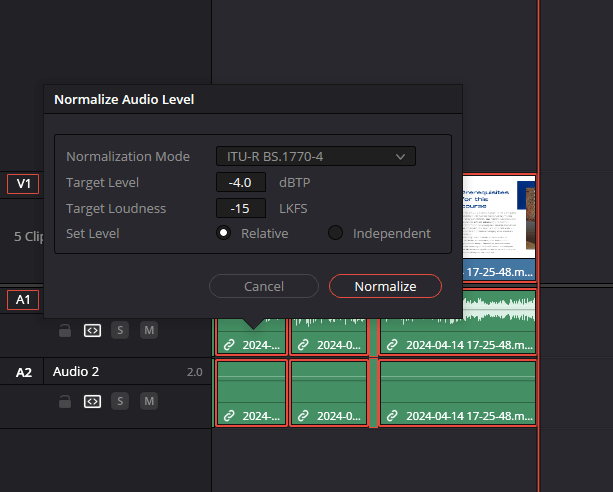Viewport: 613px width, 492px height.
Task: Click the link icon on first A2 clip
Action: coord(229,416)
